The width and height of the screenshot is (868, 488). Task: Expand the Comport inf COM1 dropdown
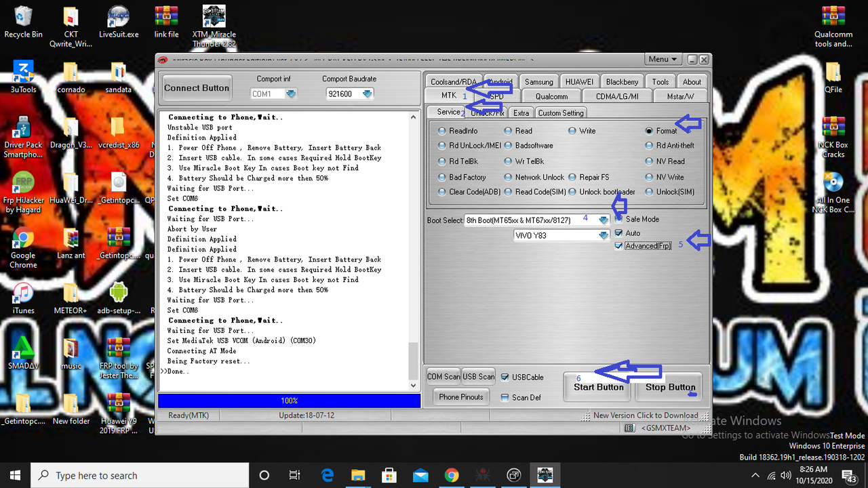290,94
